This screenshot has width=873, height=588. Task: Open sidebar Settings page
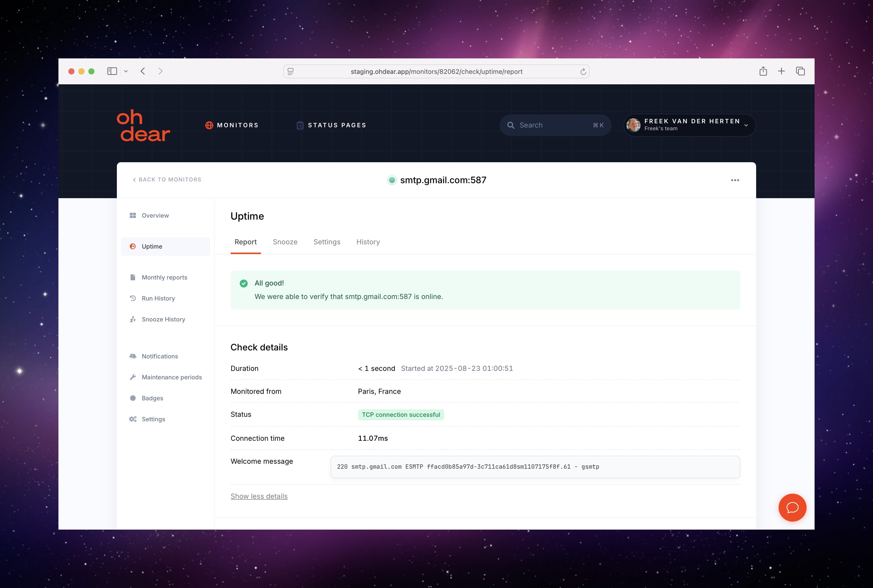click(x=166, y=419)
